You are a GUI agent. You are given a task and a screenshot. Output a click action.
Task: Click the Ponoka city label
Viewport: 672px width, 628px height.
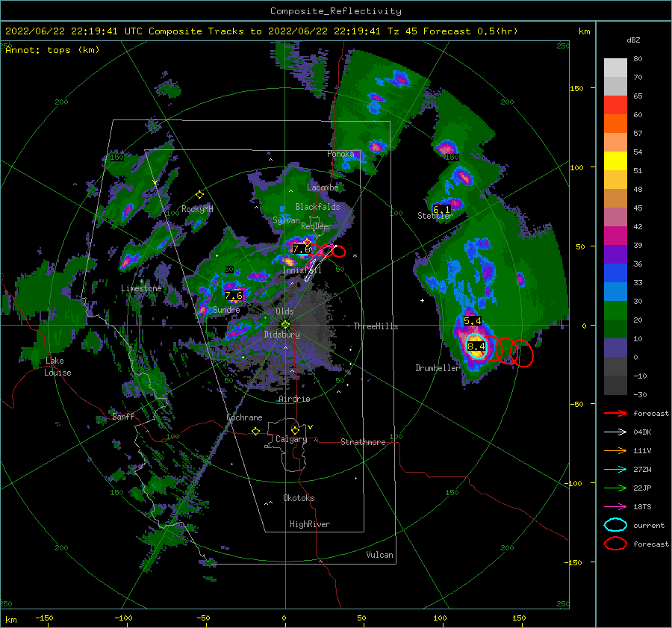[340, 154]
